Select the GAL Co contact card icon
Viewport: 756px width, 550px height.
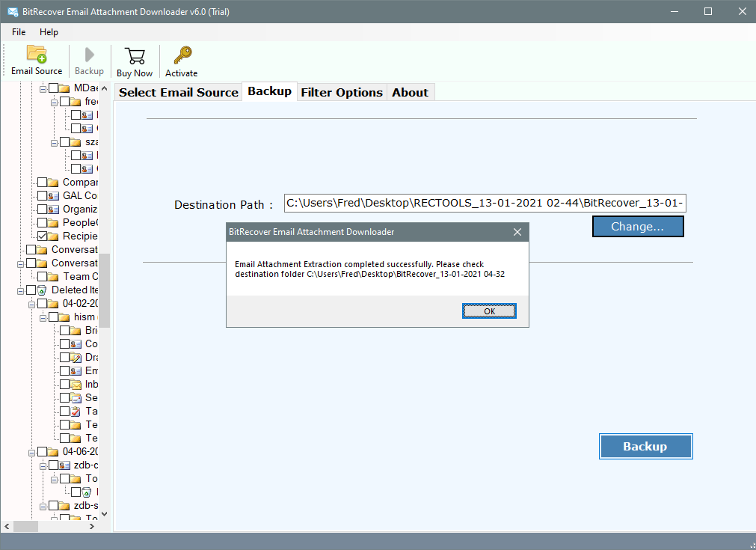(53, 196)
